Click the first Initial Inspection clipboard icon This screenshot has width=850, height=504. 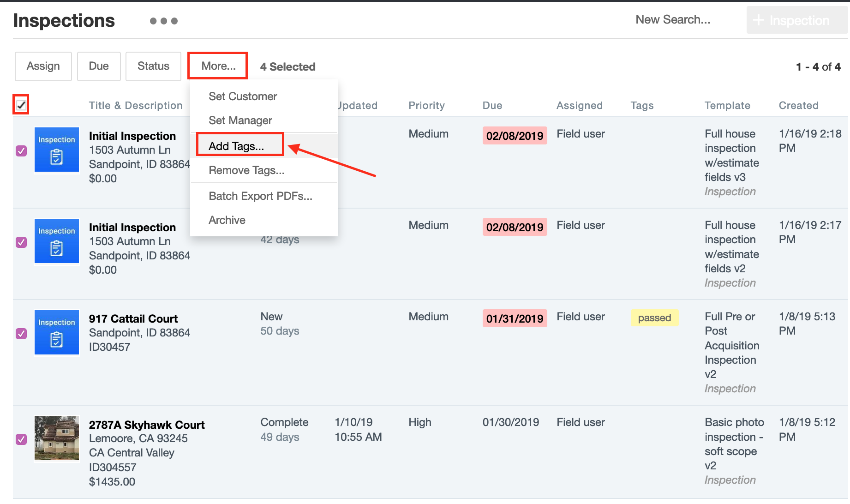[x=57, y=150]
